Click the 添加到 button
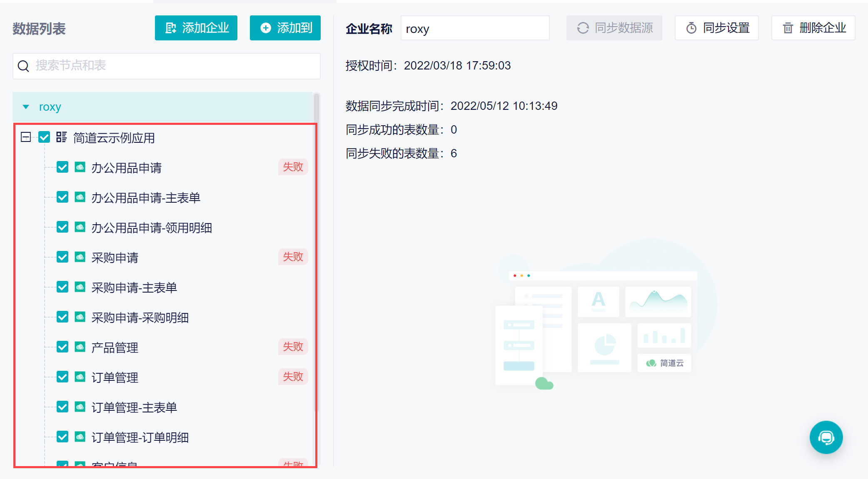The height and width of the screenshot is (479, 868). coord(285,28)
